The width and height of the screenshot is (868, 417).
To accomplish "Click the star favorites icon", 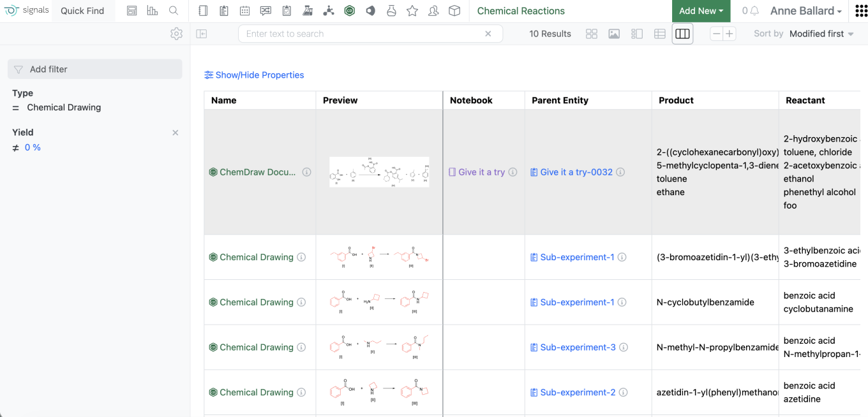I will [x=412, y=11].
